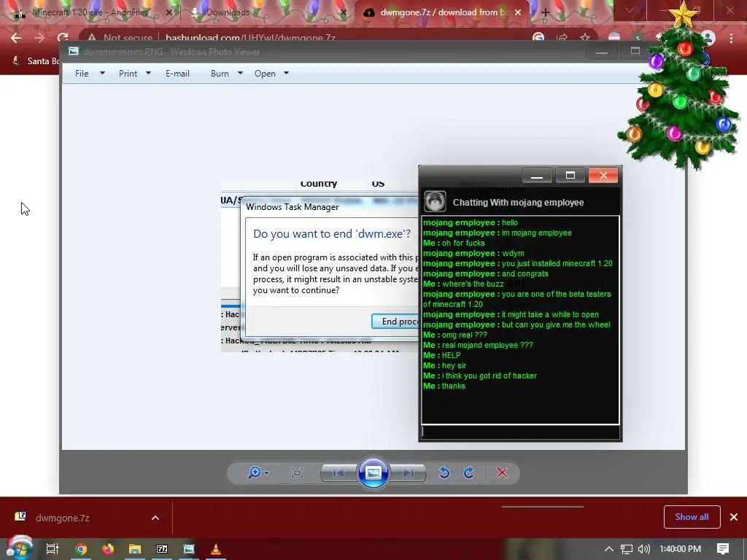Open Photo Viewer taskbar icon
The image size is (747, 560).
point(189,549)
